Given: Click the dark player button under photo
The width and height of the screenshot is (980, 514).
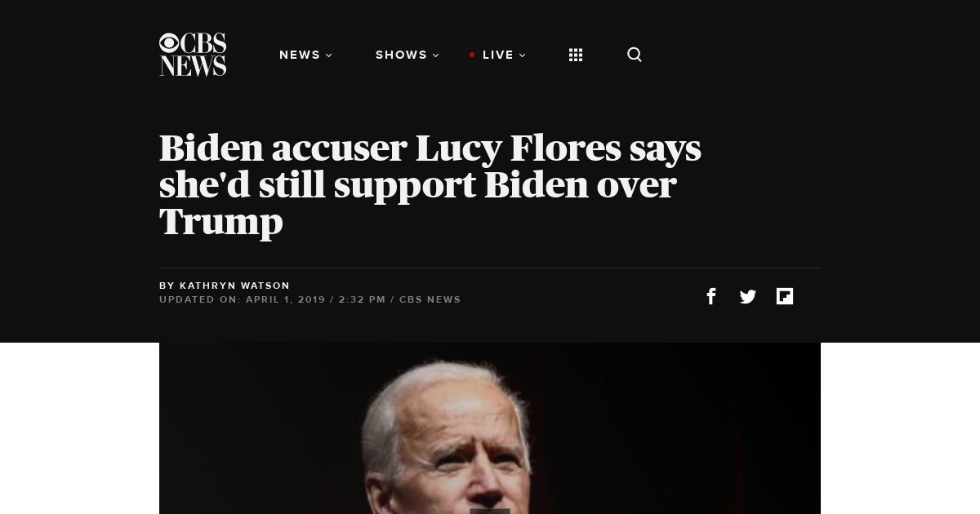Looking at the screenshot, I should pyautogui.click(x=490, y=511).
